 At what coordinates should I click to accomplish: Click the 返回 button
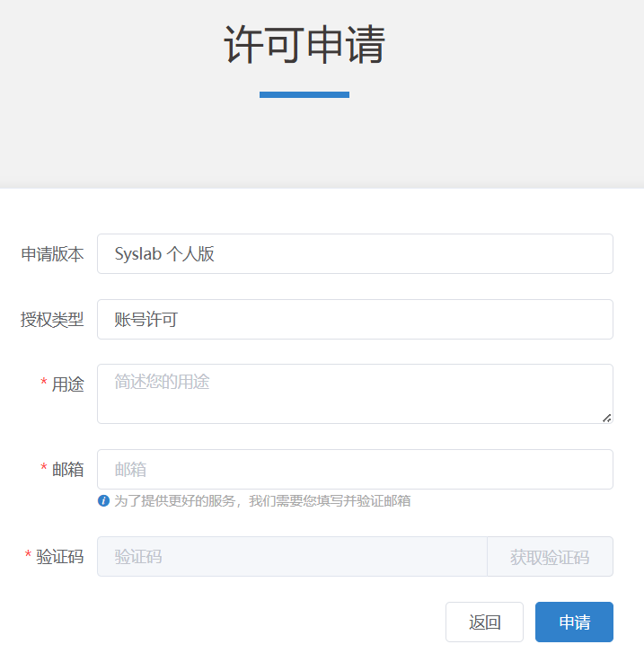pyautogui.click(x=484, y=622)
